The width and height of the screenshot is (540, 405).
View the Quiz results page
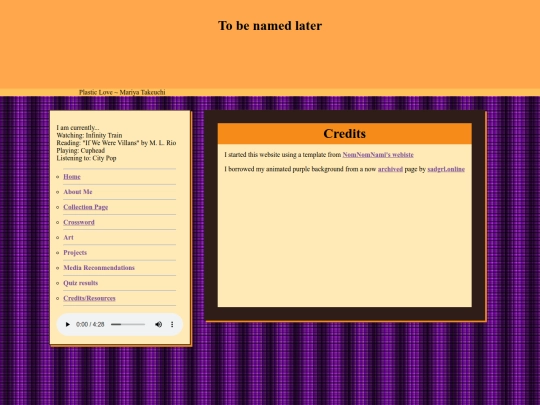tap(81, 283)
